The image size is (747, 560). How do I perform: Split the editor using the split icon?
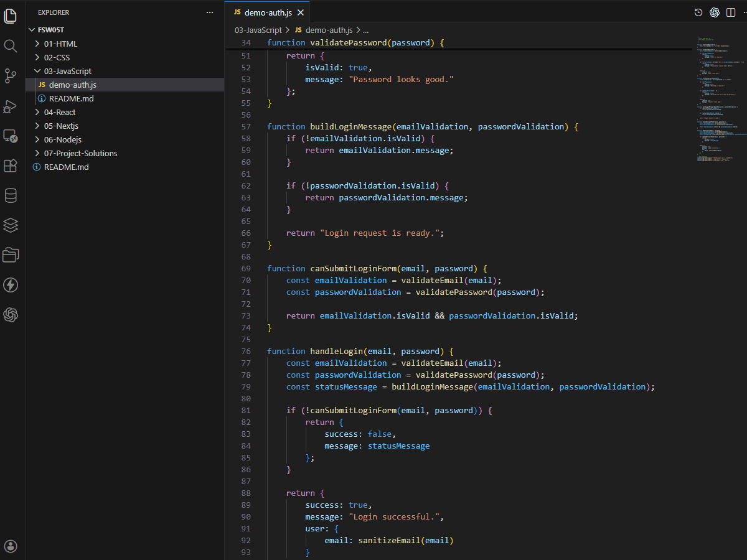click(730, 12)
